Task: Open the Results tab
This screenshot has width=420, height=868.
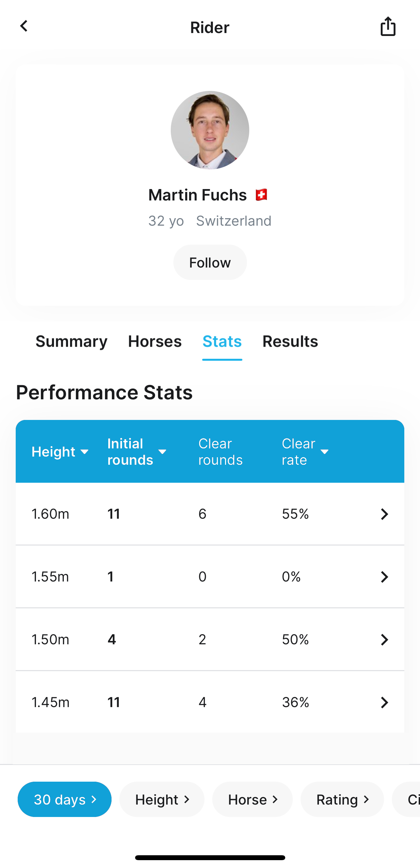Action: pyautogui.click(x=290, y=341)
